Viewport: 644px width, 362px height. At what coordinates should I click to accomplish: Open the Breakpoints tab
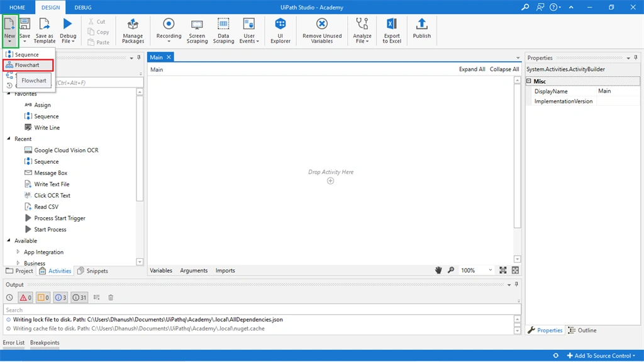click(45, 342)
